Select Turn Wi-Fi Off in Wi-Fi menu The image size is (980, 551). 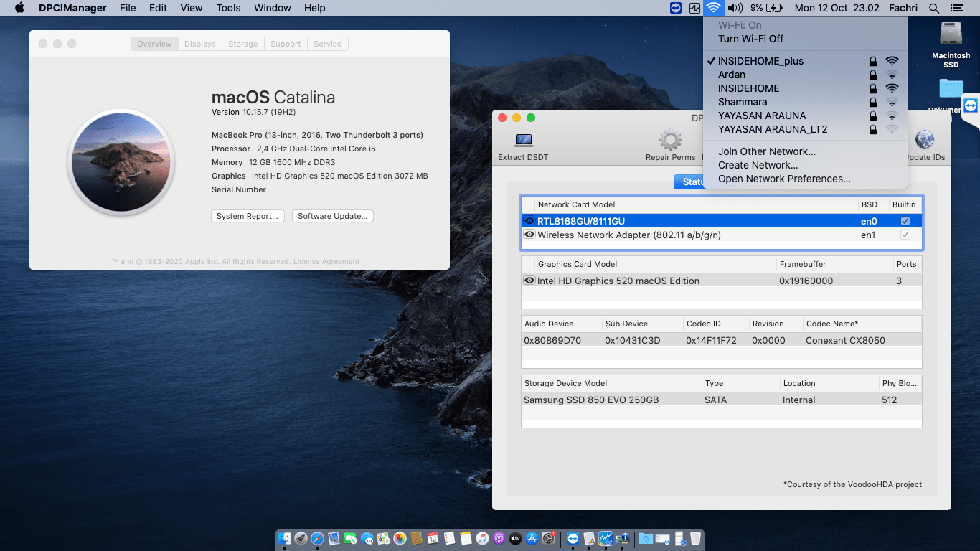(805, 39)
